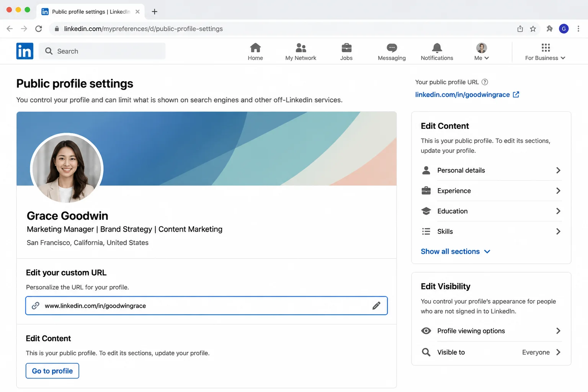Open the Notifications bell icon
This screenshot has height=392, width=588.
[x=437, y=48]
